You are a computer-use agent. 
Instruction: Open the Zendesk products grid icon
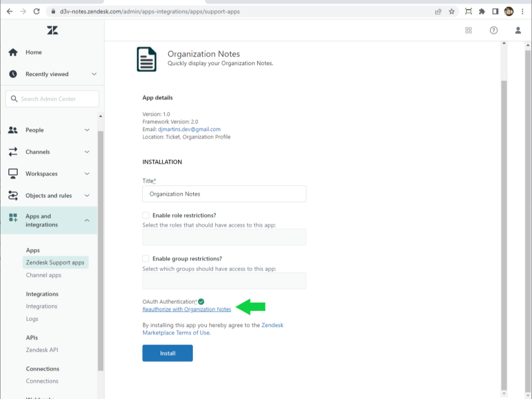469,31
